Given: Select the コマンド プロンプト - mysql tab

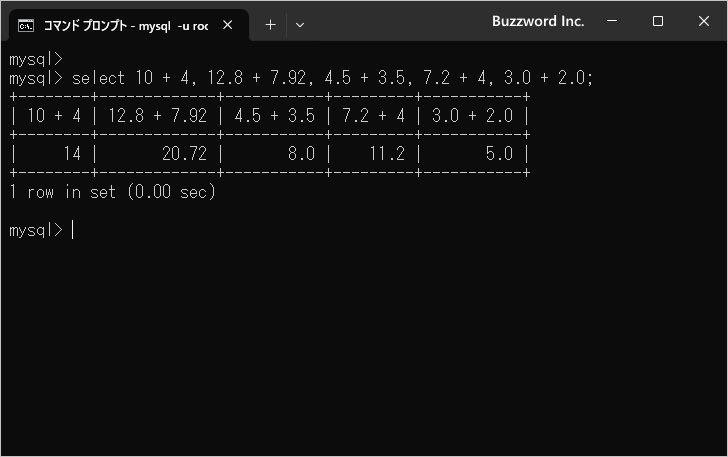Looking at the screenshot, I should coord(125,25).
